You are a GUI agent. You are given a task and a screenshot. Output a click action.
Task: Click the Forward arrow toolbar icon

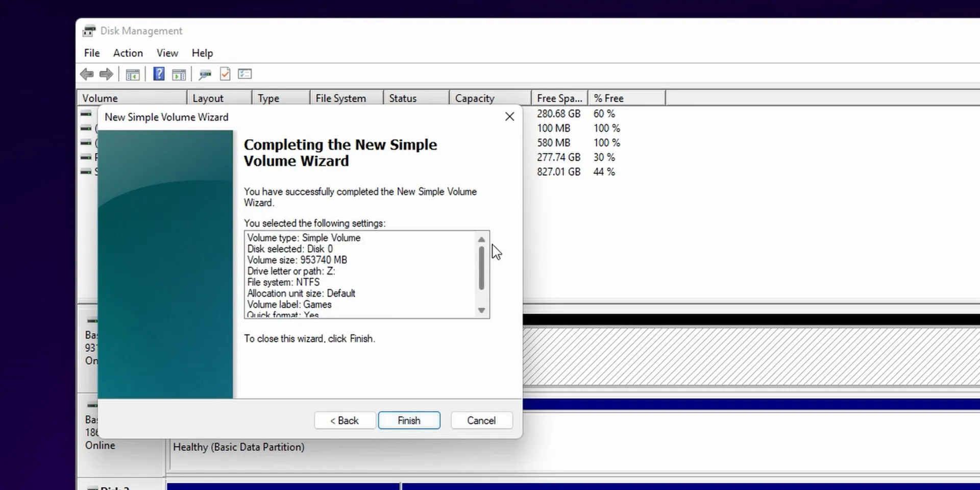click(x=106, y=75)
